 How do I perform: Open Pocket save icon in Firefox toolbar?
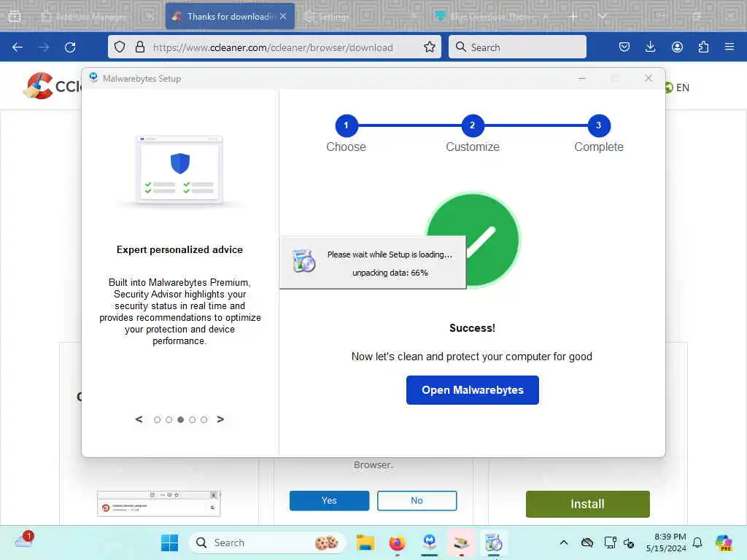pyautogui.click(x=624, y=47)
